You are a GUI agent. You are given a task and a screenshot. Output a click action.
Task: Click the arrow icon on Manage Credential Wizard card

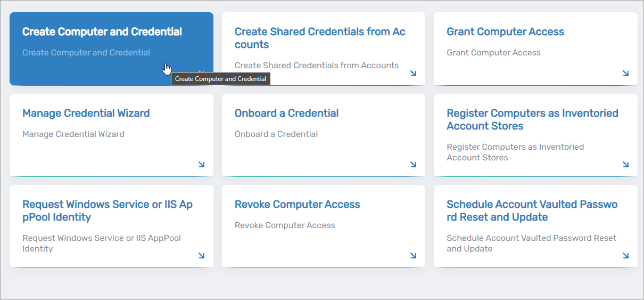pos(201,165)
